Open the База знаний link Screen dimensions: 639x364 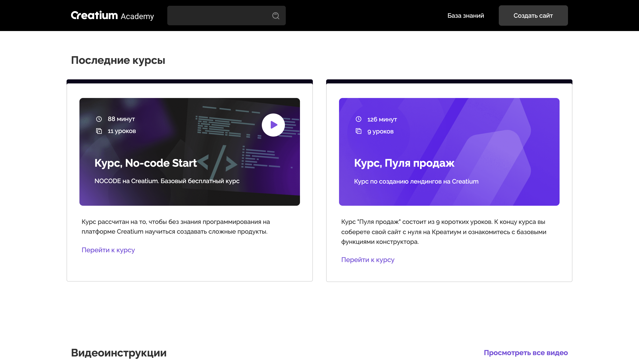coord(466,16)
